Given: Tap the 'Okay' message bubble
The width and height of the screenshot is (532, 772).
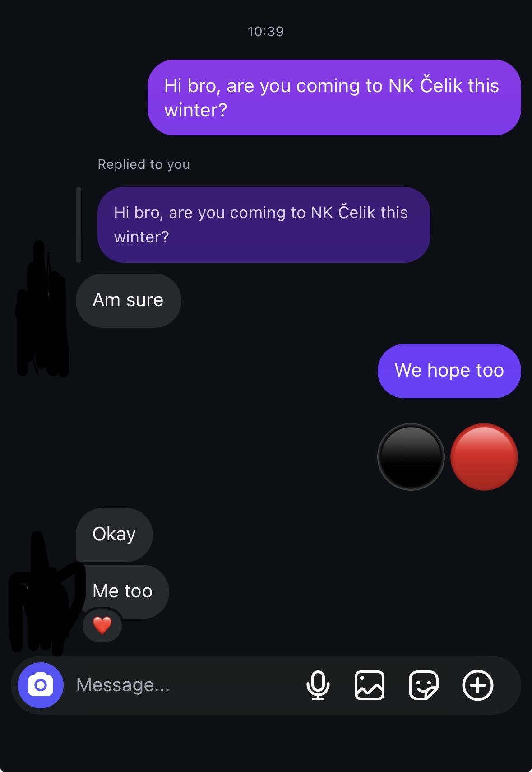Looking at the screenshot, I should (x=114, y=535).
